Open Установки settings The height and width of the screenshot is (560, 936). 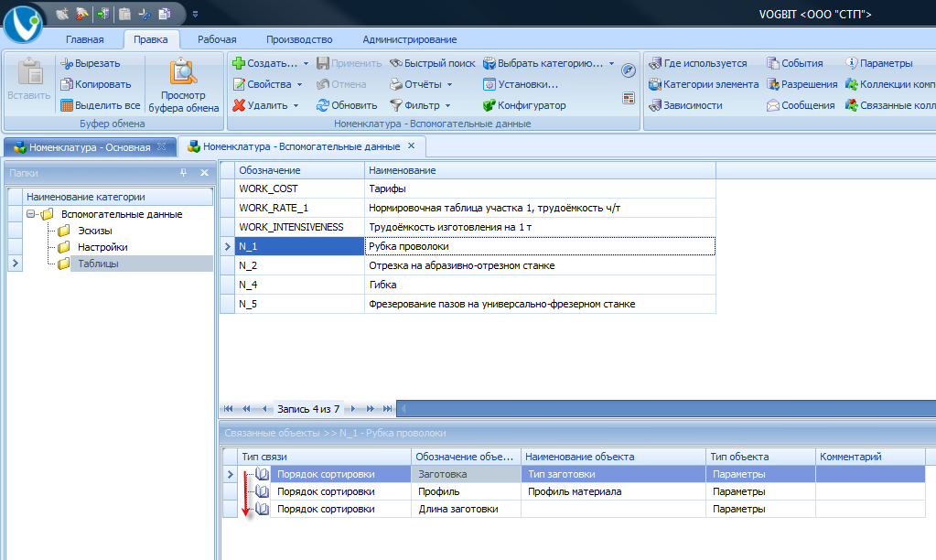click(520, 84)
